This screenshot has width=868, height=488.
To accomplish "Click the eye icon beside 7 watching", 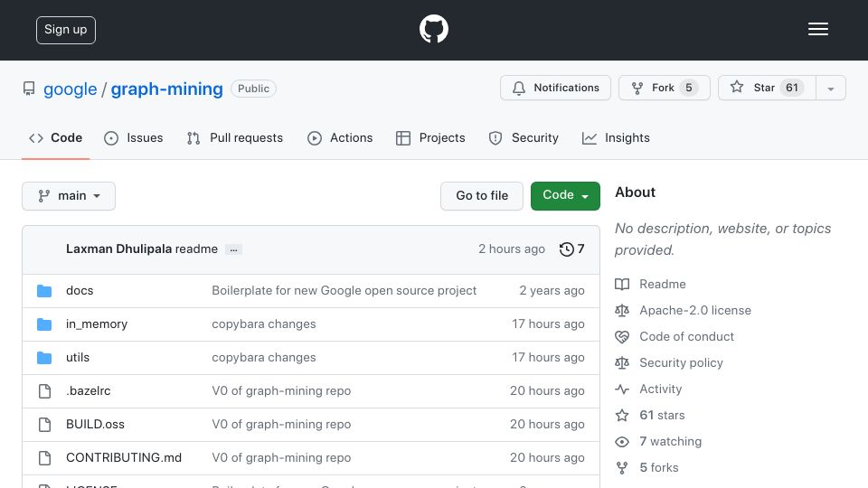I will coord(622,442).
